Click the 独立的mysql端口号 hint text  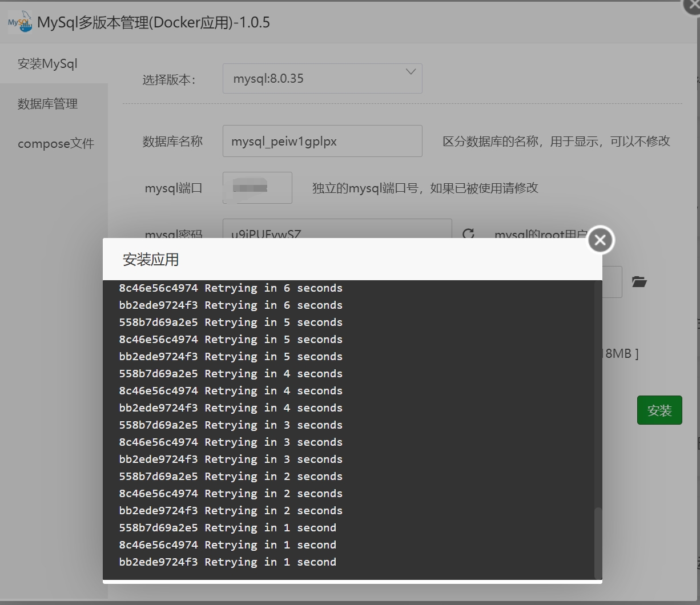point(425,188)
